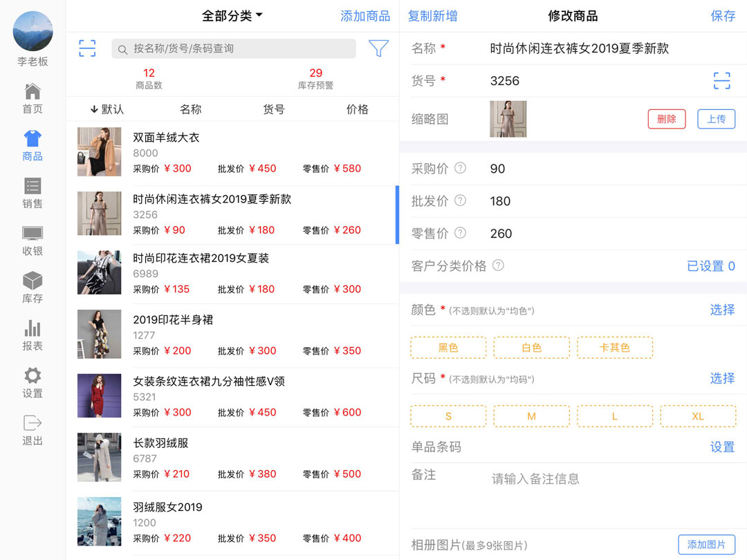The height and width of the screenshot is (560, 747).
Task: Toggle the S size tag
Action: pyautogui.click(x=448, y=416)
